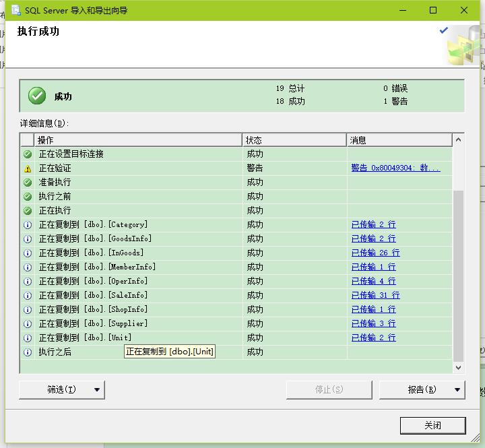This screenshot has width=485, height=448.
Task: Select the 正在复制到 [dbo].[Supplier] row text
Action: pyautogui.click(x=93, y=323)
